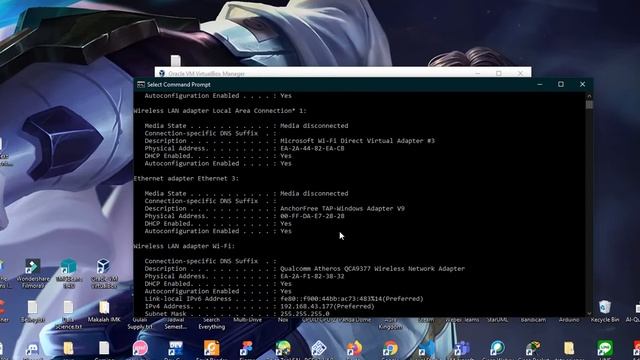Click the subnet mask value 255.255.255.0
The height and width of the screenshot is (360, 640).
[304, 314]
